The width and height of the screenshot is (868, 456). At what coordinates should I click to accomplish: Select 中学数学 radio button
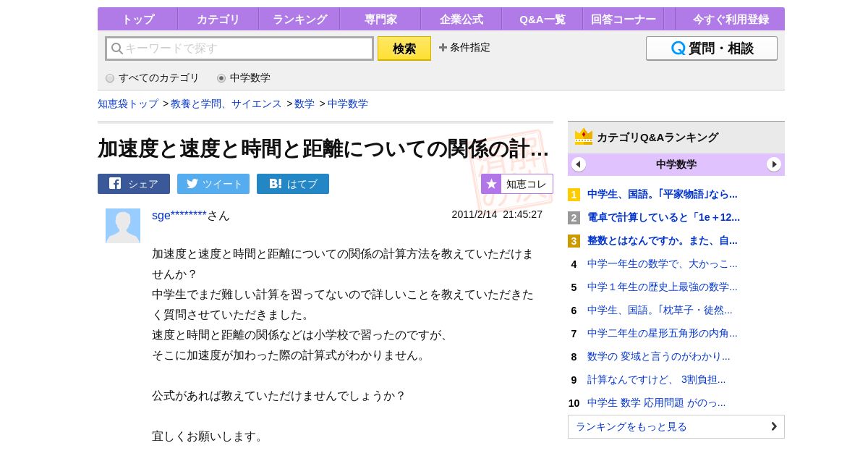point(221,78)
